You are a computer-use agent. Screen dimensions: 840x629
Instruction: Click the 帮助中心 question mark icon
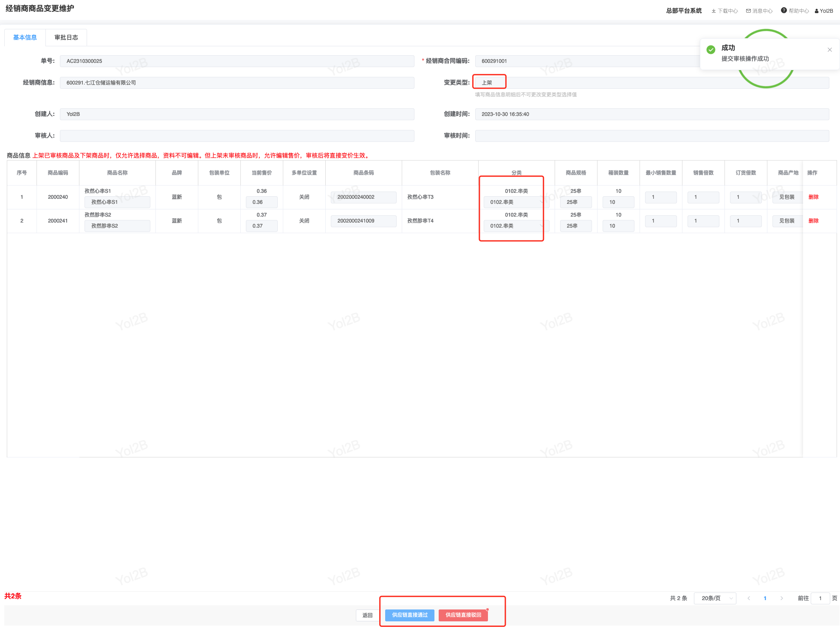(784, 11)
